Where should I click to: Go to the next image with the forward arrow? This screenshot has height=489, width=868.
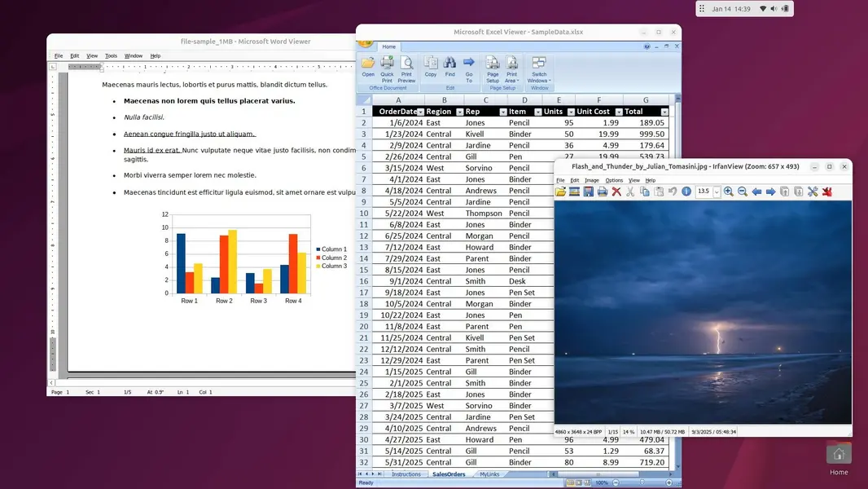(769, 192)
